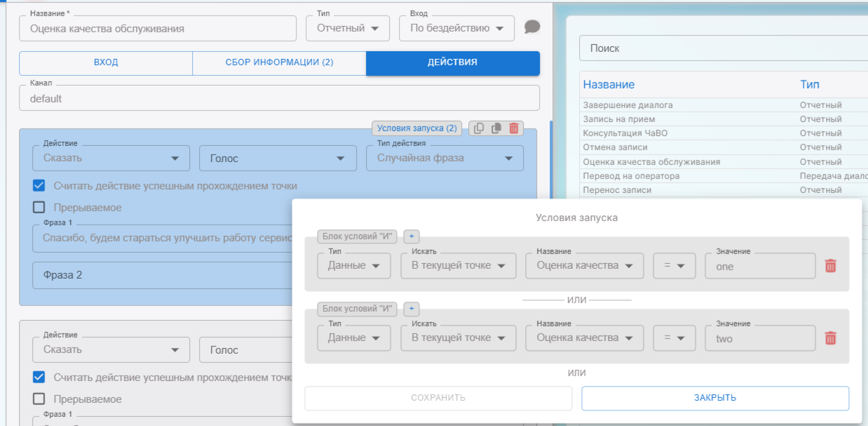Image resolution: width=868 pixels, height=426 pixels.
Task: Open 'Условия запуска (2)' on the action block
Action: [x=416, y=128]
